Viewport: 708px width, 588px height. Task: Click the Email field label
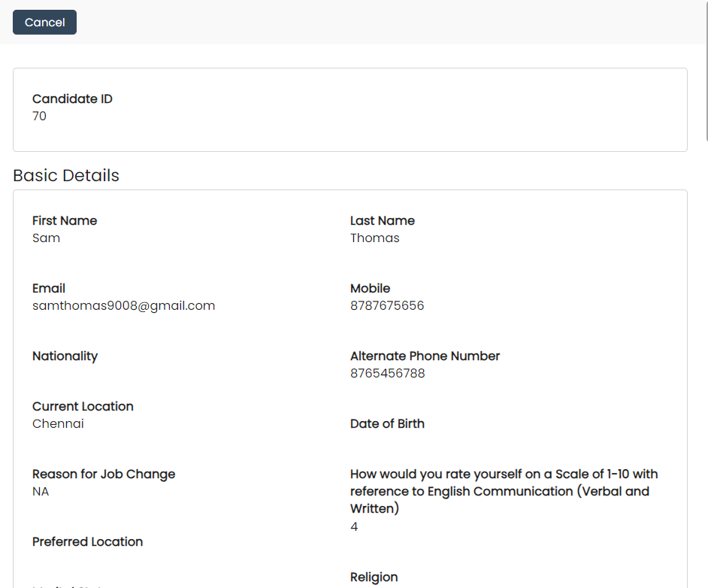[x=49, y=288]
